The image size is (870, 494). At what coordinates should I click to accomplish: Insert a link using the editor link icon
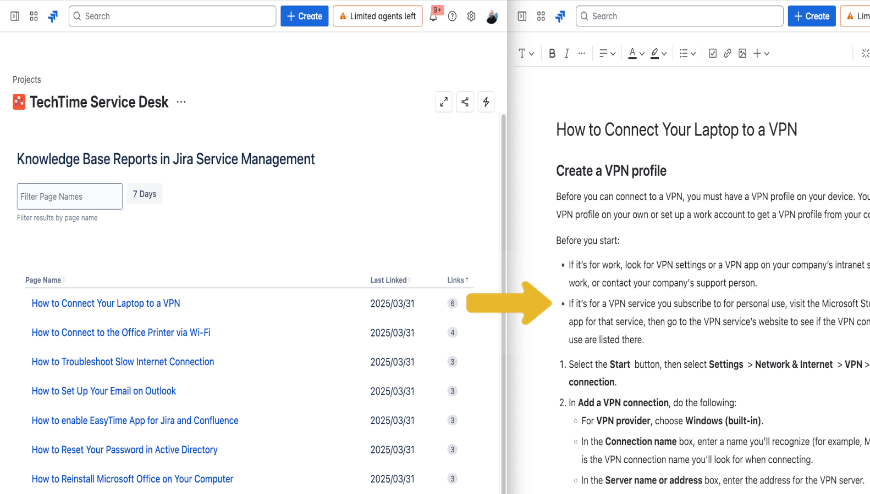coord(727,53)
